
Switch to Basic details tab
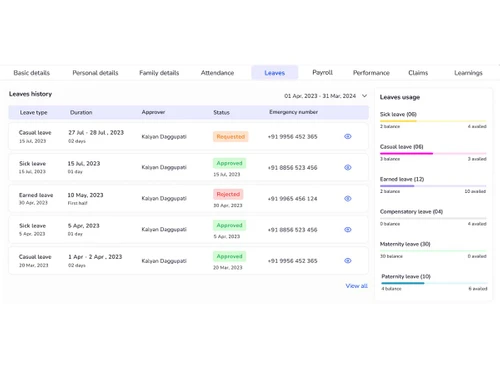(32, 73)
